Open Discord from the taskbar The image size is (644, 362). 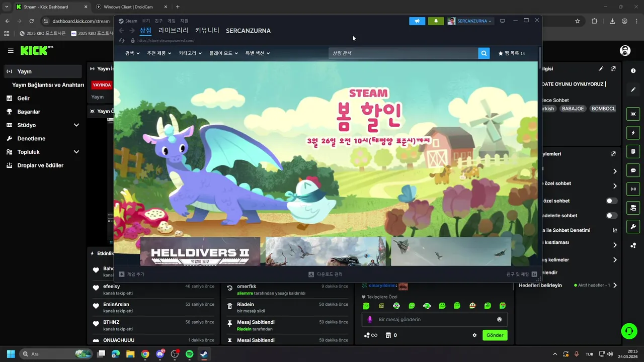click(160, 354)
